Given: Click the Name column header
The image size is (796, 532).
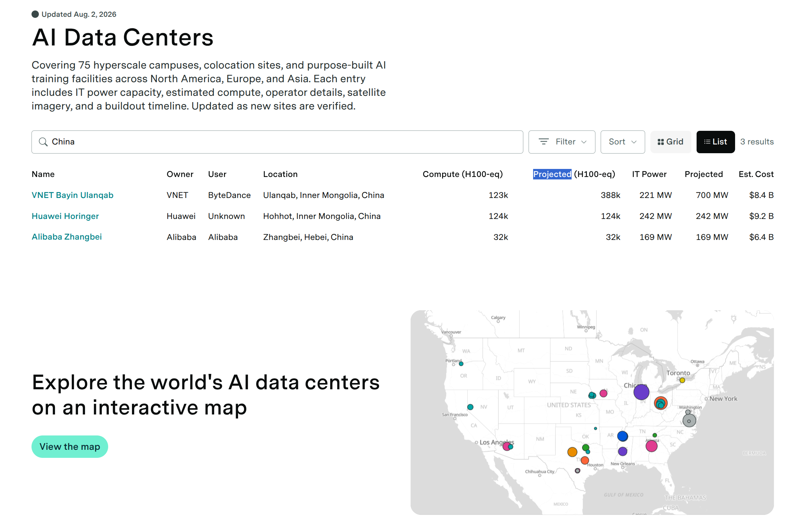Looking at the screenshot, I should [x=43, y=174].
